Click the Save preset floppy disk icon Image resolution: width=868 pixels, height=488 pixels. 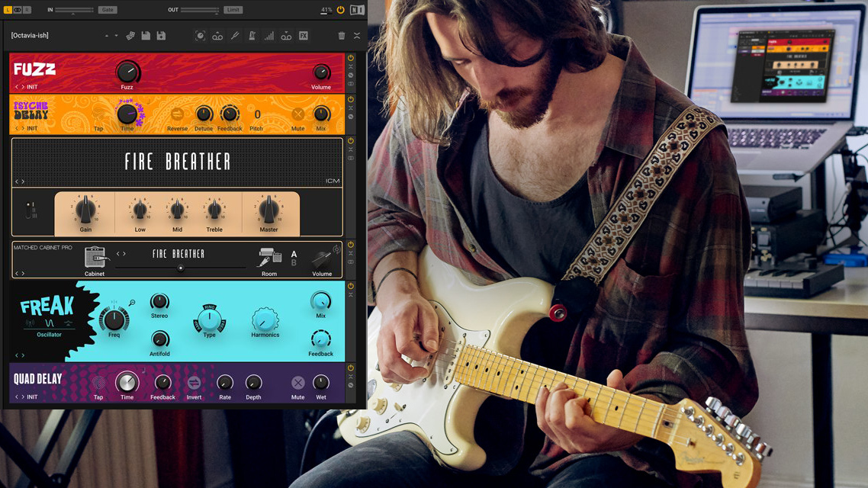pos(146,36)
